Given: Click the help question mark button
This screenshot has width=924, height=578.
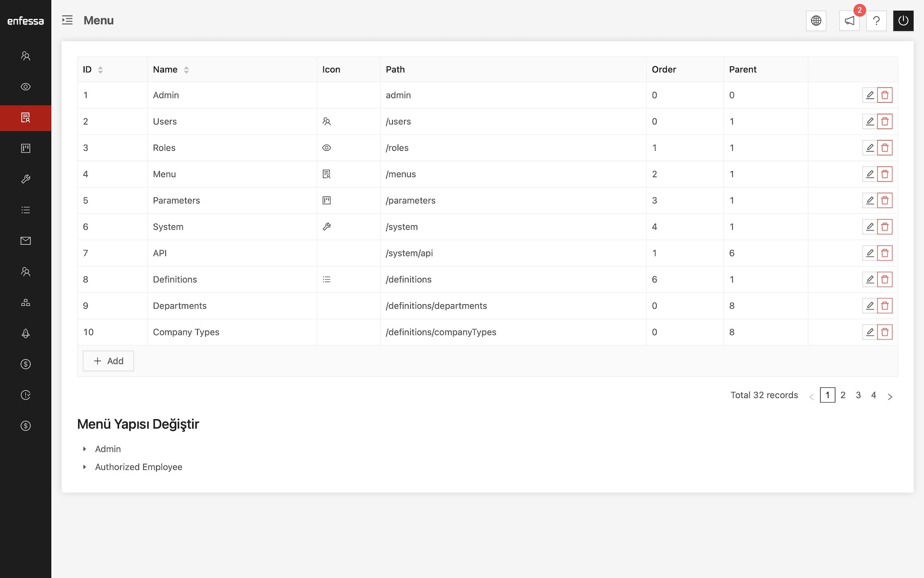Looking at the screenshot, I should (x=876, y=21).
